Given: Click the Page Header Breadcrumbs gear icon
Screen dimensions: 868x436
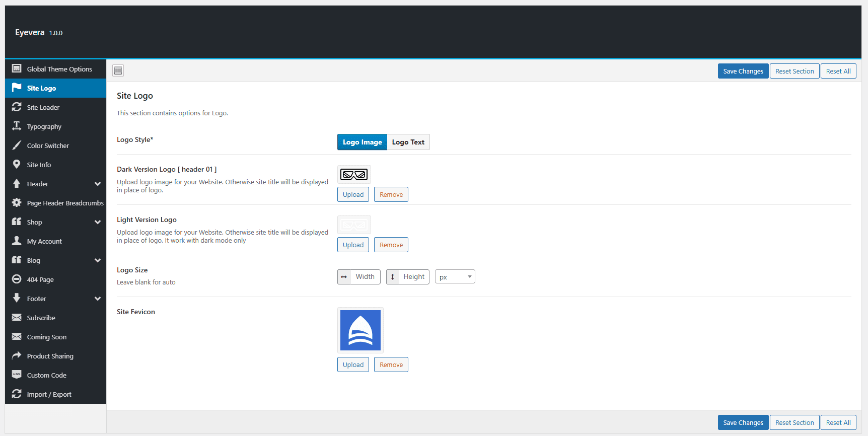Looking at the screenshot, I should click(x=17, y=202).
